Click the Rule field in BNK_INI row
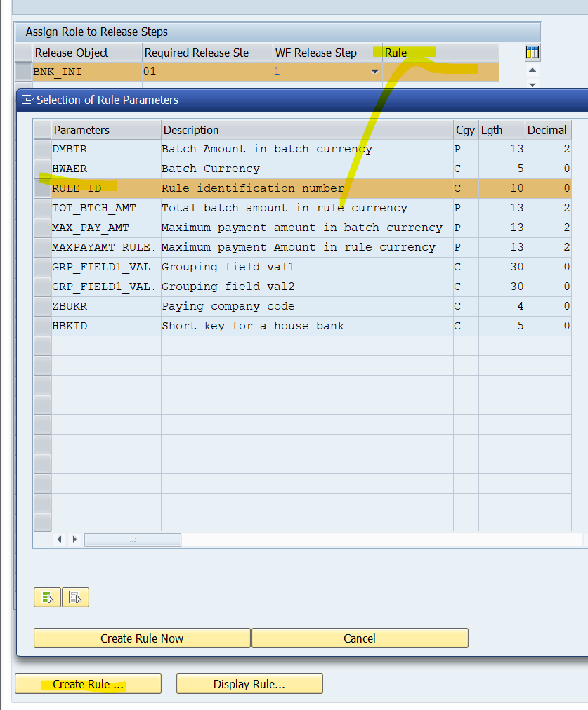 click(x=440, y=72)
